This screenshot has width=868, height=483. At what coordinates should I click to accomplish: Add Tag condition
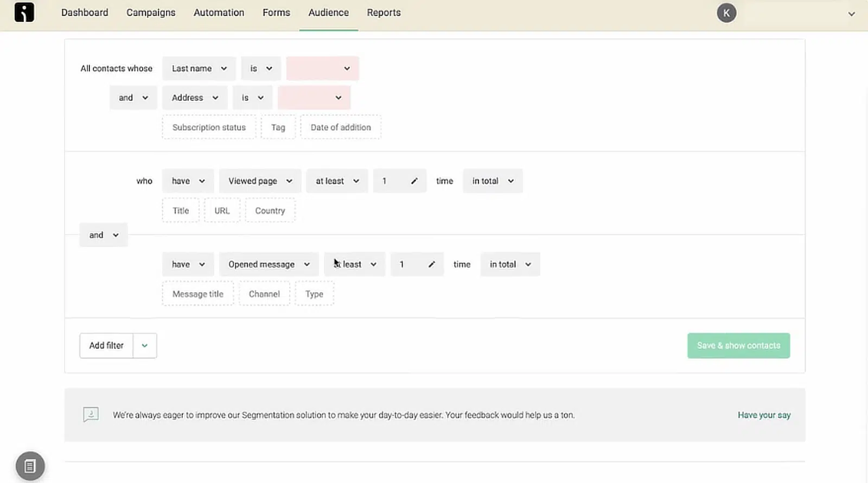click(x=278, y=127)
